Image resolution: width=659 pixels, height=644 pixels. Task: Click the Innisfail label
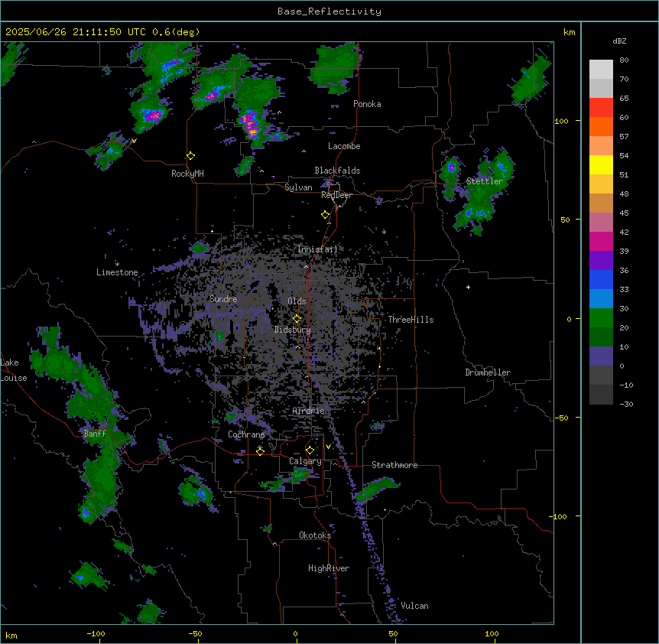click(317, 249)
